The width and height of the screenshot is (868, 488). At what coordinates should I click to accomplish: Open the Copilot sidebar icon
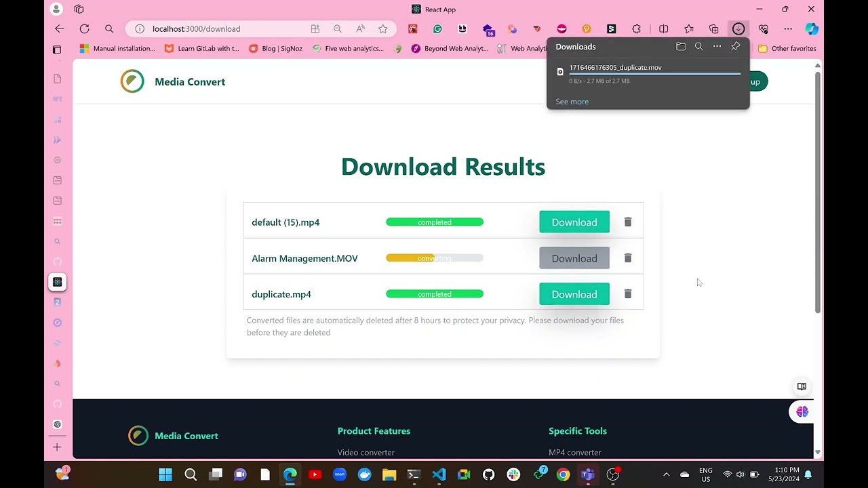[x=812, y=29]
